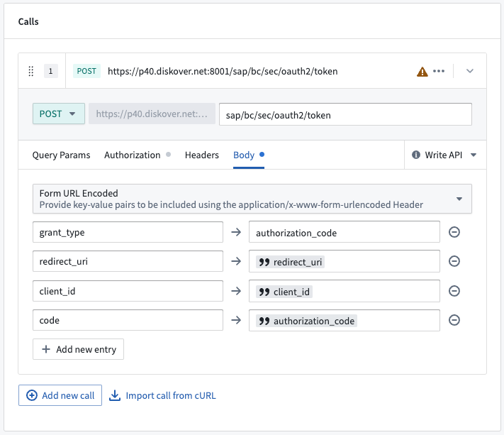Click the grant_type key field
The width and height of the screenshot is (504, 435).
pyautogui.click(x=128, y=232)
